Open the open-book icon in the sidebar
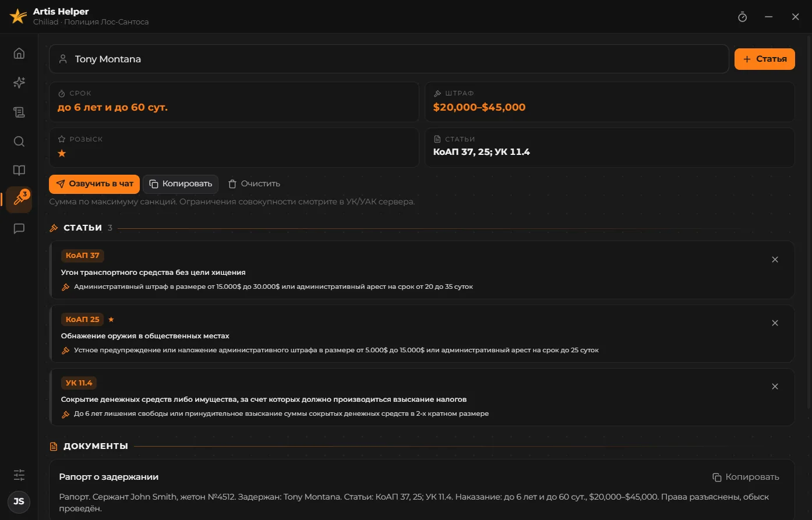Viewport: 812px width, 520px height. coord(19,171)
